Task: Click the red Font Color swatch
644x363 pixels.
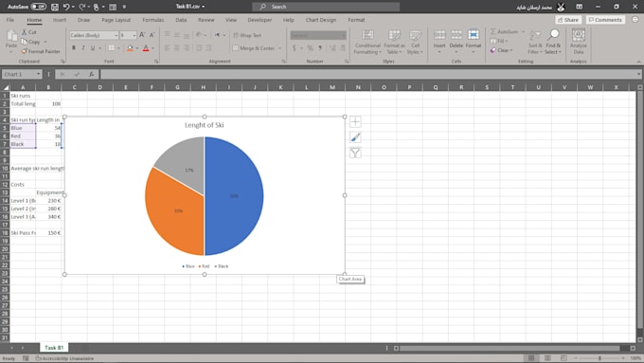Action: [x=146, y=48]
